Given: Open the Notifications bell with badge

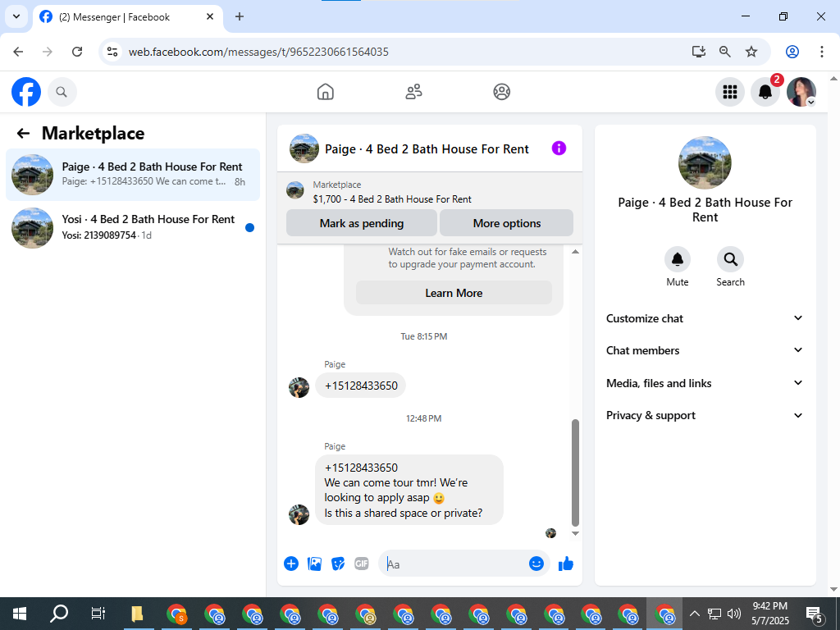Looking at the screenshot, I should point(765,92).
